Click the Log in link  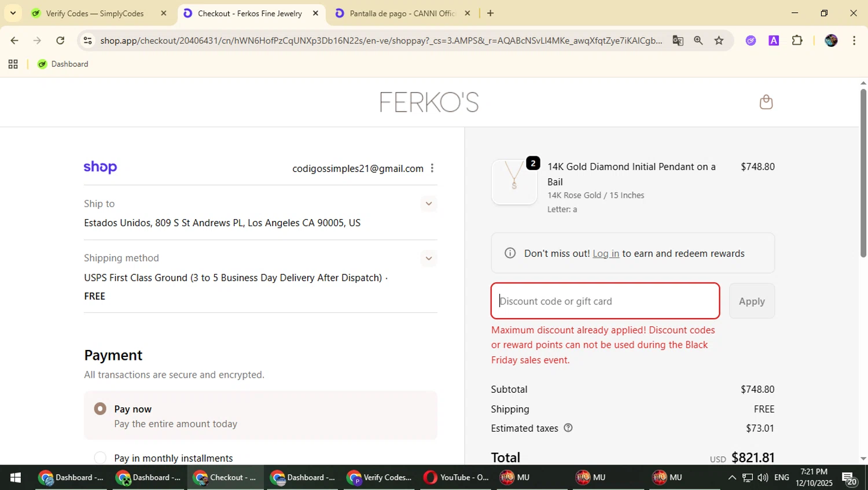[x=606, y=253]
